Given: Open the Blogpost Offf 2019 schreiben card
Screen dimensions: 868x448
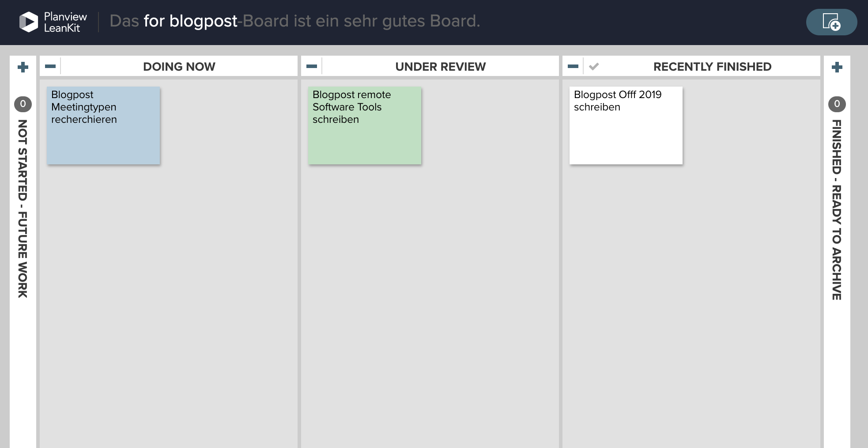Looking at the screenshot, I should pyautogui.click(x=625, y=125).
